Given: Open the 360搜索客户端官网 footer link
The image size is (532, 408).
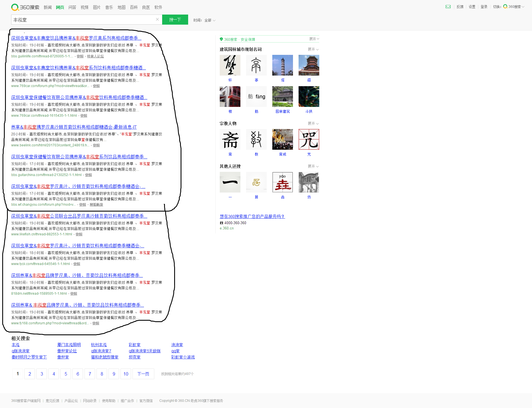Looking at the screenshot, I should [x=26, y=401].
